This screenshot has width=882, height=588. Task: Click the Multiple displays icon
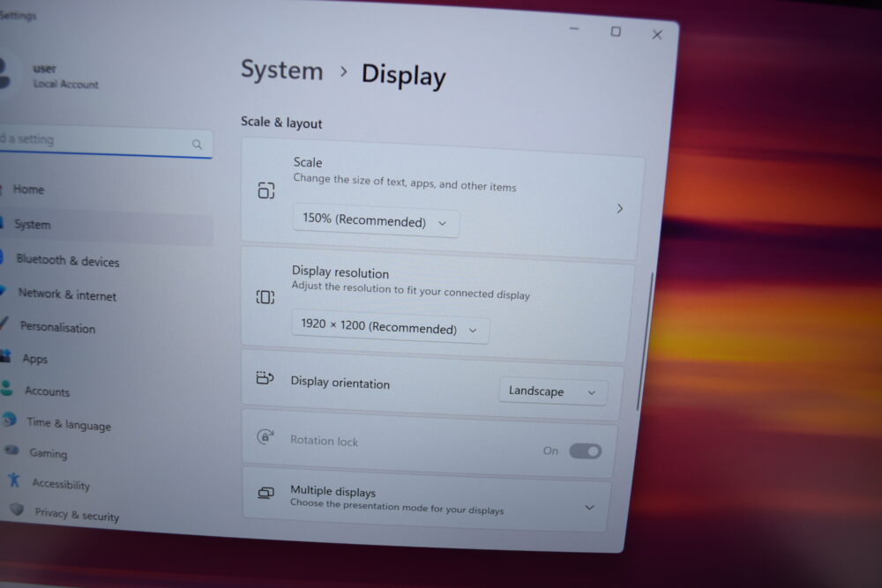265,493
